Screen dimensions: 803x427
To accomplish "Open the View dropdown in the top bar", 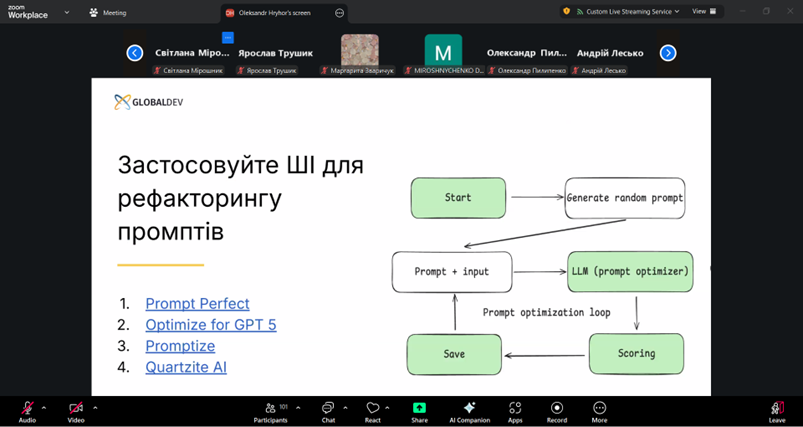I will [701, 11].
